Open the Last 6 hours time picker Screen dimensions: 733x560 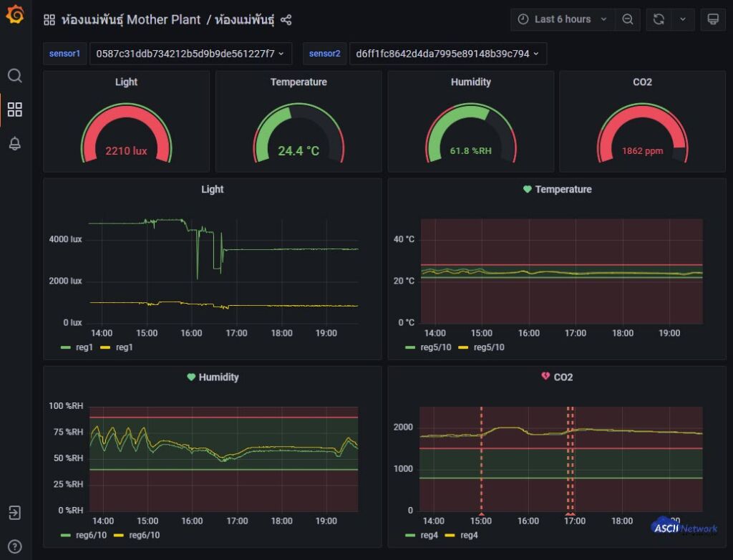(563, 19)
